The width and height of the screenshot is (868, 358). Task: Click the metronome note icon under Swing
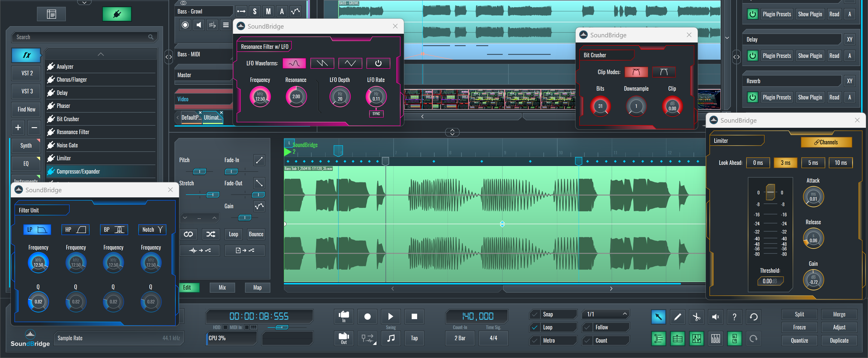click(391, 338)
